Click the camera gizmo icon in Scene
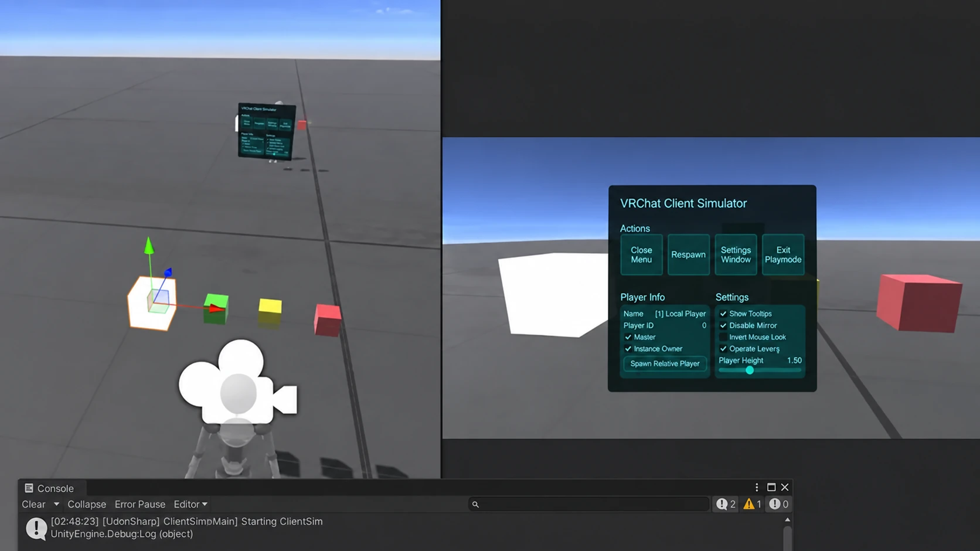The image size is (980, 551). tap(237, 382)
